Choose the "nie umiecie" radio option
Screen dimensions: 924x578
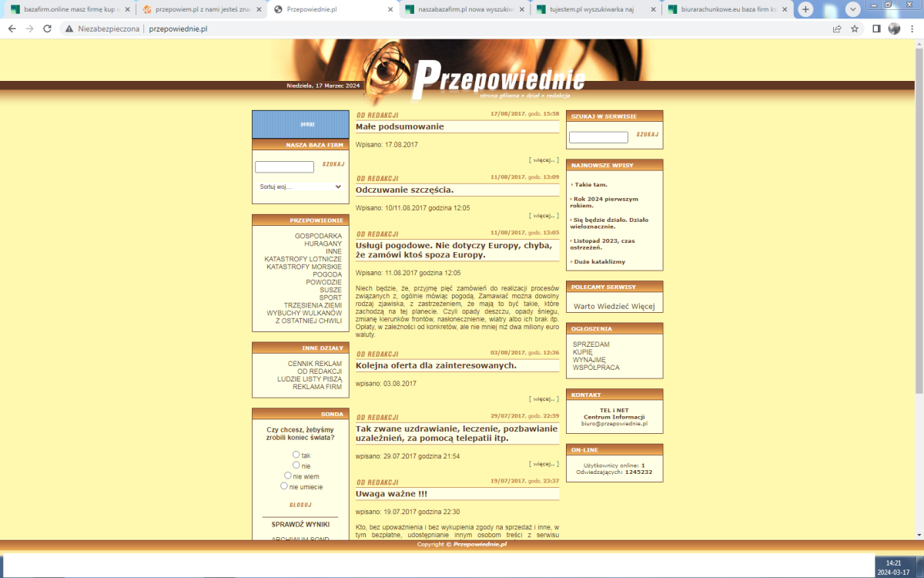tap(284, 486)
